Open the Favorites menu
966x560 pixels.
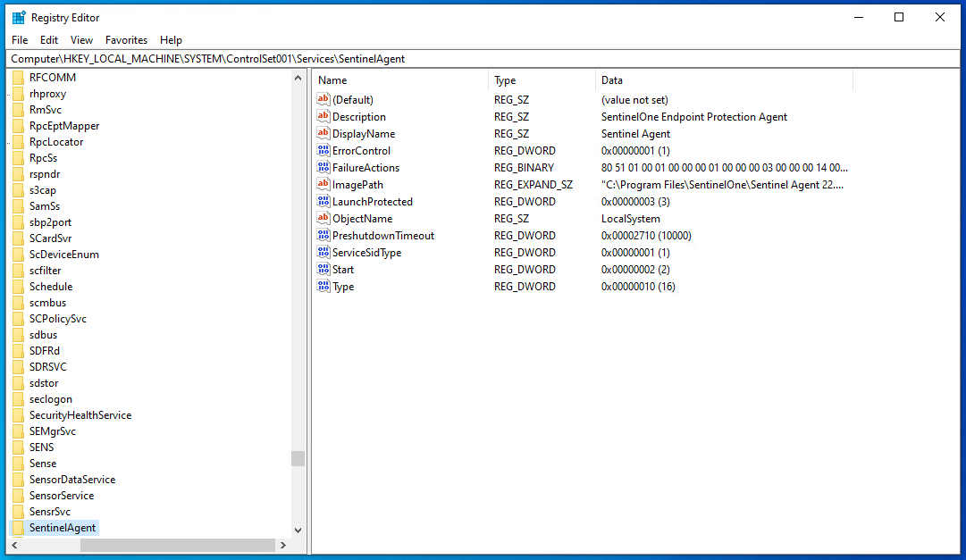click(126, 40)
